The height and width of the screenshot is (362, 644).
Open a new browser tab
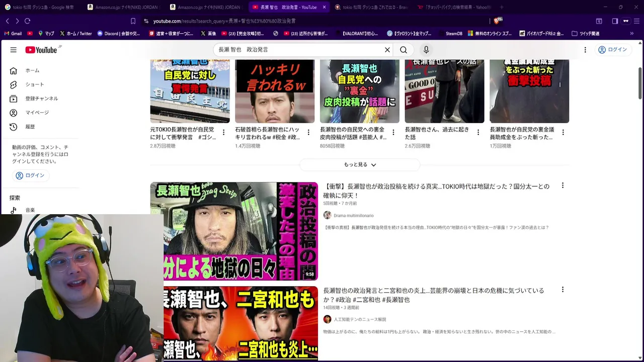(502, 7)
